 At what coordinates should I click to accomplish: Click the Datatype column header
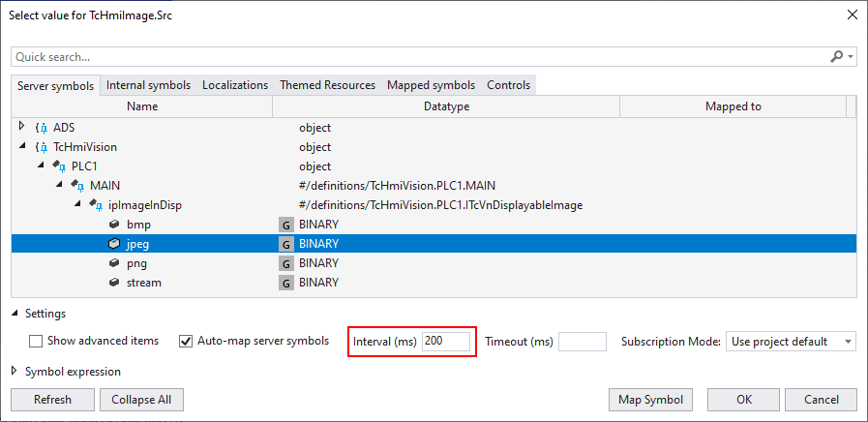446,106
